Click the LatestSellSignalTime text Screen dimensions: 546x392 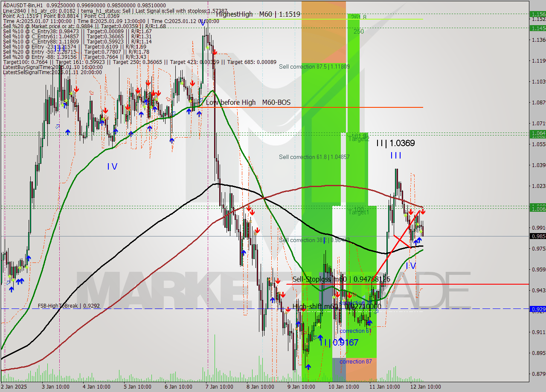click(52, 72)
